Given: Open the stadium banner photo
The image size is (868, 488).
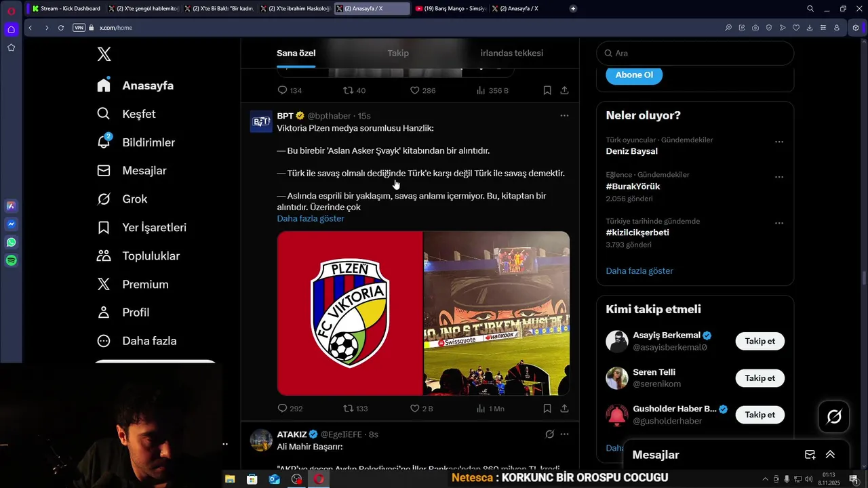Looking at the screenshot, I should point(497,313).
